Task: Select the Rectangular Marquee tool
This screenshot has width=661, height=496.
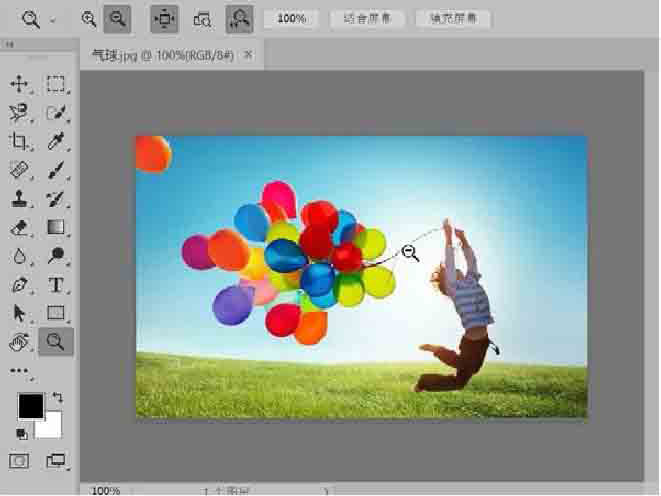Action: click(56, 83)
